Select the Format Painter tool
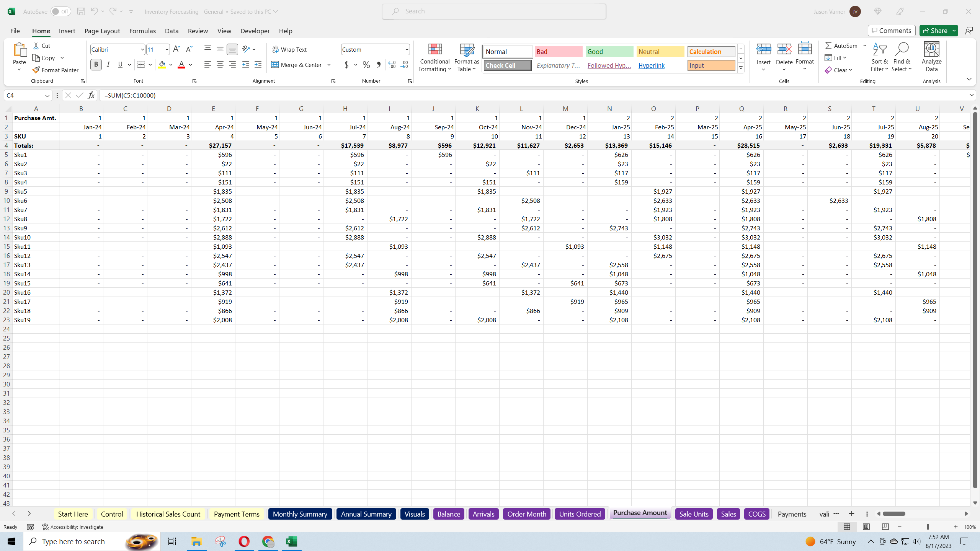The width and height of the screenshot is (980, 551). pyautogui.click(x=56, y=70)
